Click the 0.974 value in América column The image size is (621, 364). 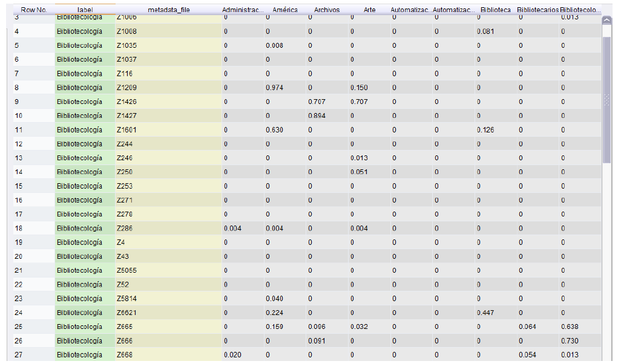point(274,88)
